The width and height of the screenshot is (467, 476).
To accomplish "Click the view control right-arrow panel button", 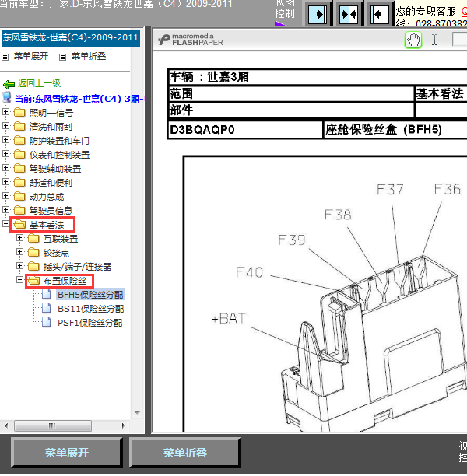I will coord(318,14).
